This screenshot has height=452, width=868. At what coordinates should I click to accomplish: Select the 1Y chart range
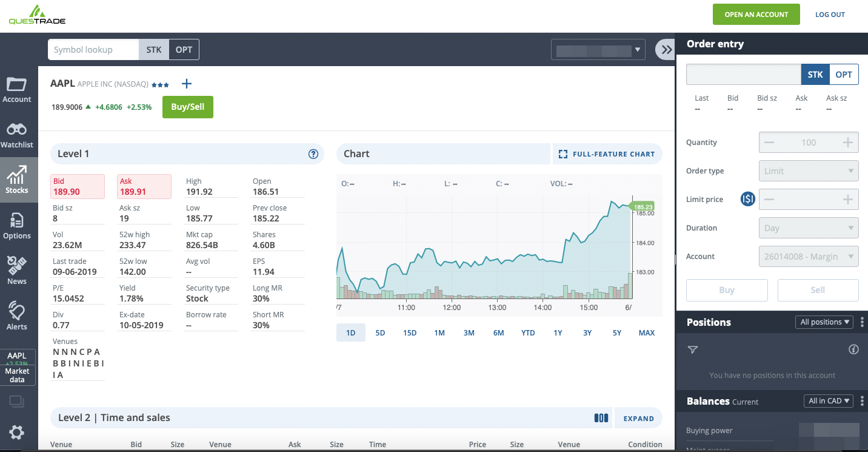coord(558,332)
